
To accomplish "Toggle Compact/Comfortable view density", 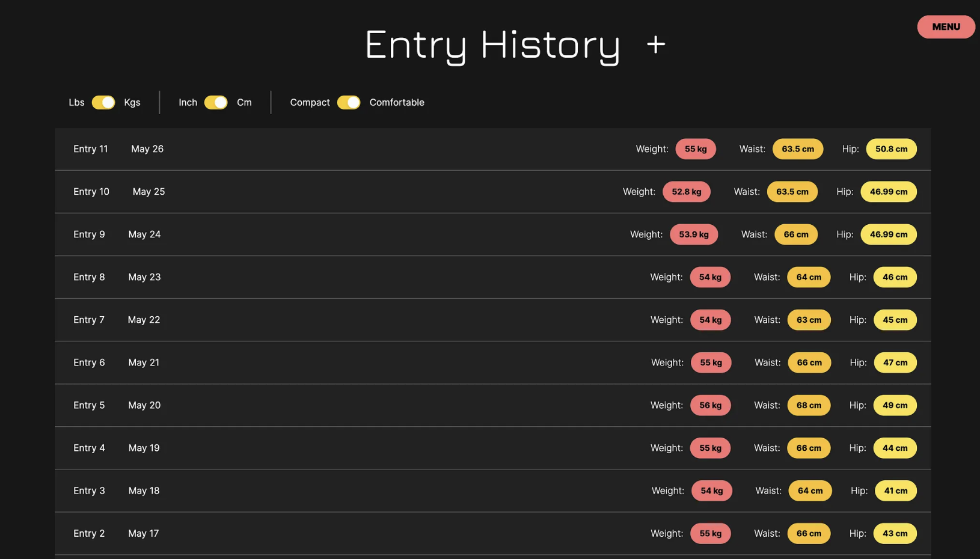I will pos(349,103).
